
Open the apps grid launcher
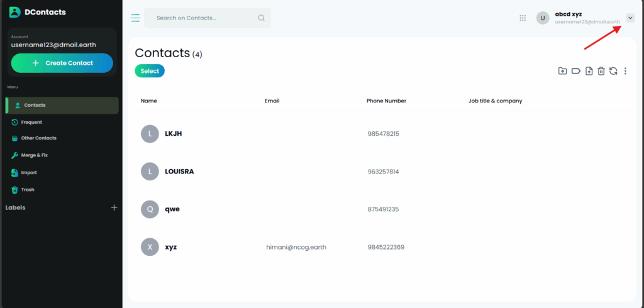(523, 18)
